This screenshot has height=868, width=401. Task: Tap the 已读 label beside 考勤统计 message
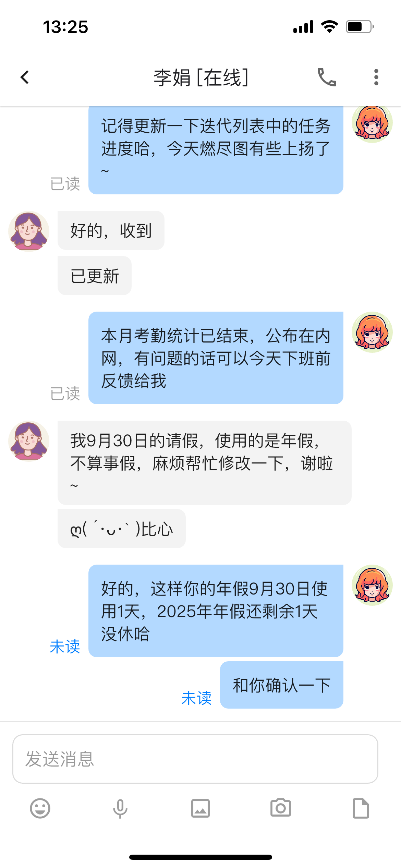coord(65,394)
